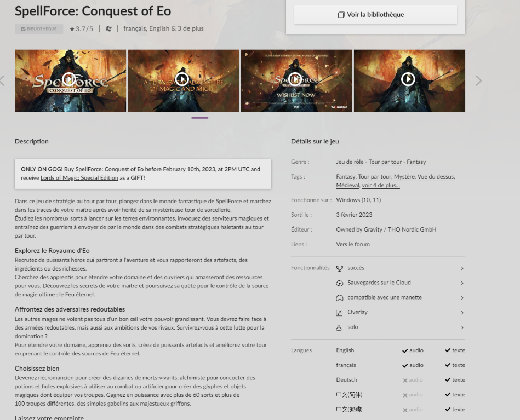
Task: Play the first SpellForce trailer video
Action: coord(69,79)
